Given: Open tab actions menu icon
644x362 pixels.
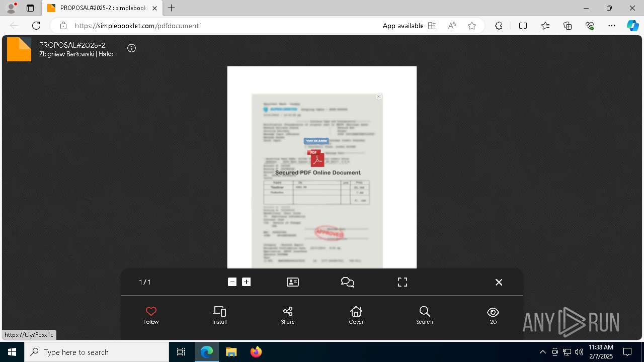Looking at the screenshot, I should (x=30, y=8).
